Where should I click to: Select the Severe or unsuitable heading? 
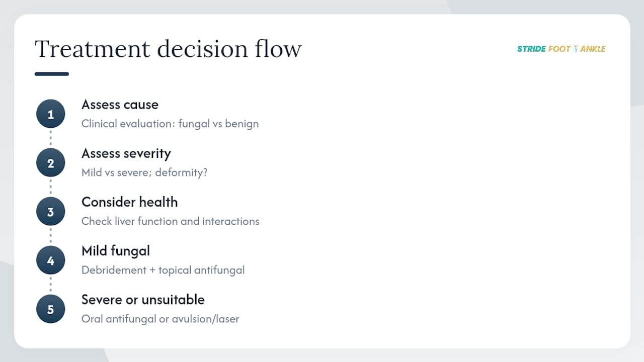click(x=143, y=300)
